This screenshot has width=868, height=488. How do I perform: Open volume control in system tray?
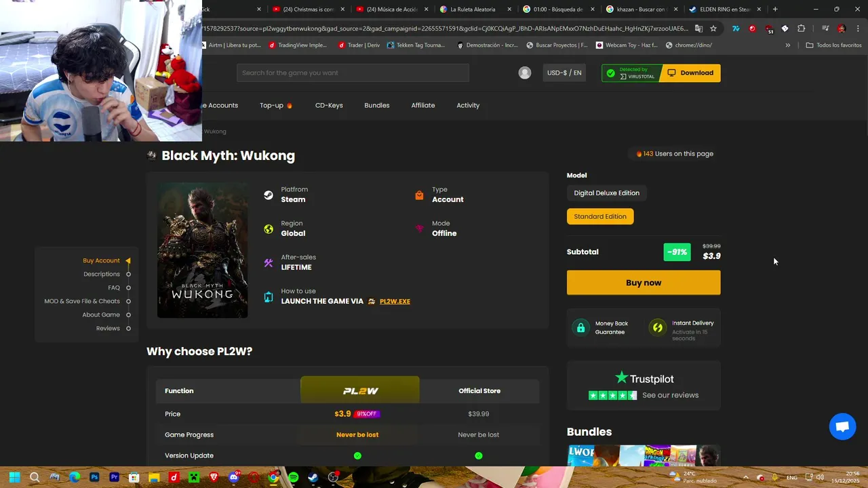coord(821,477)
